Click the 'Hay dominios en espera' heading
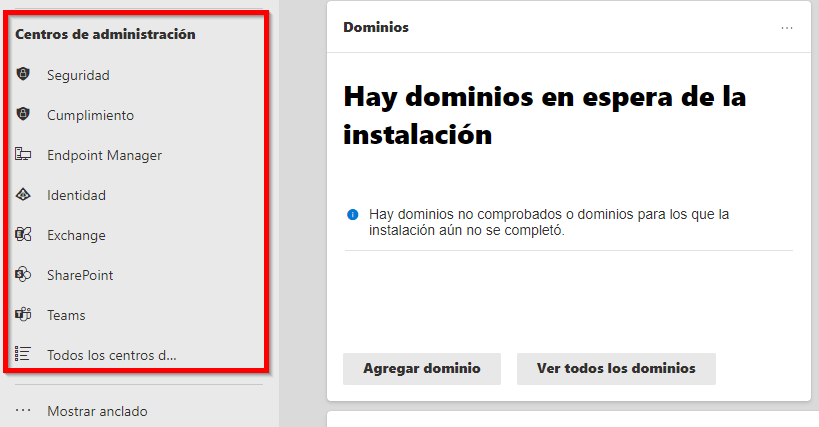 point(544,116)
